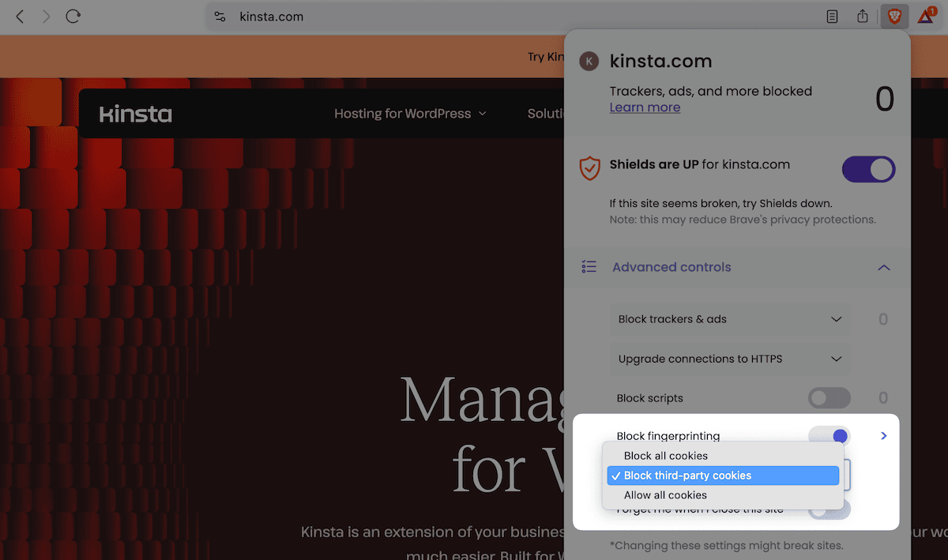The width and height of the screenshot is (948, 560).
Task: Collapse Advanced controls with the chevron
Action: pos(884,268)
